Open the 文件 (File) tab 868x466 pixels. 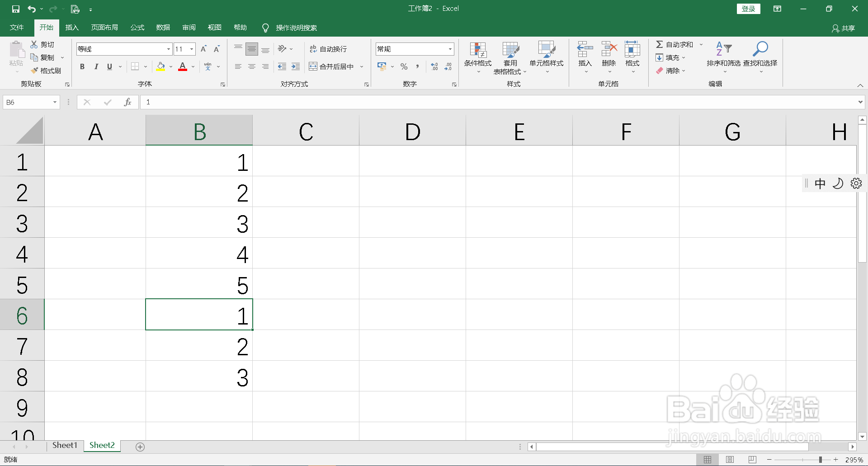pyautogui.click(x=17, y=28)
